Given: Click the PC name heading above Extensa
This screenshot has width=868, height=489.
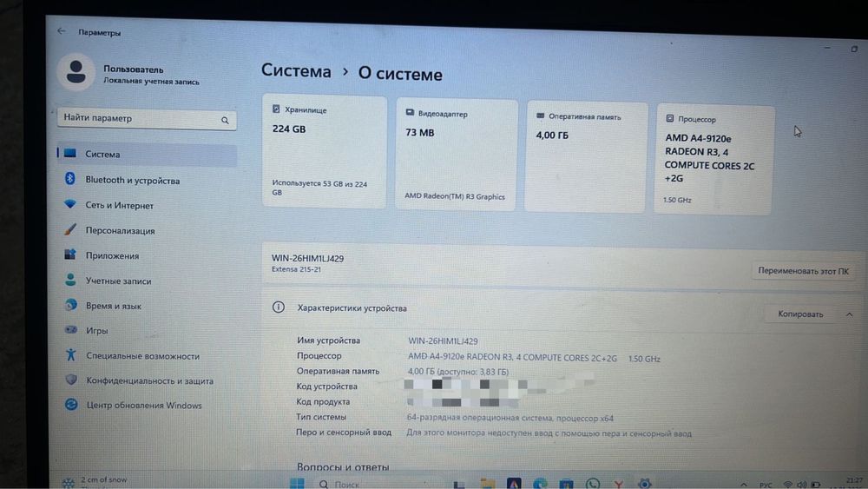Looking at the screenshot, I should click(x=307, y=258).
